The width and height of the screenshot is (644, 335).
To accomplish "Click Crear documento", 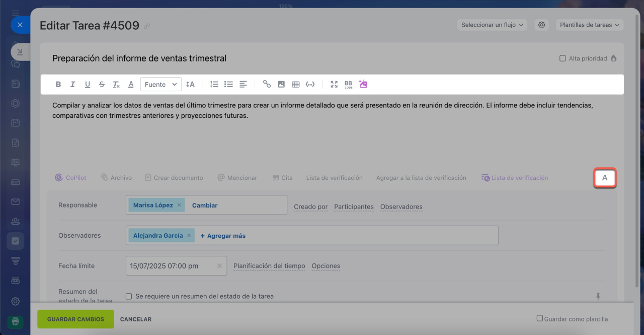I will point(174,178).
